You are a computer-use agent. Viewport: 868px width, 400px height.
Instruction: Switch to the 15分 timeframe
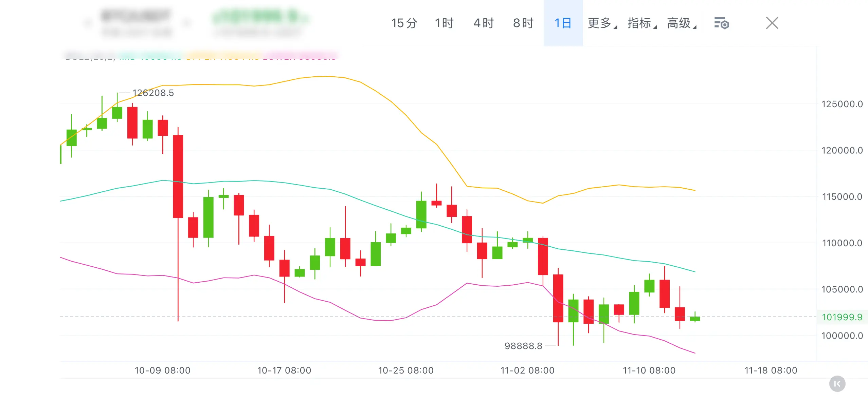click(404, 23)
